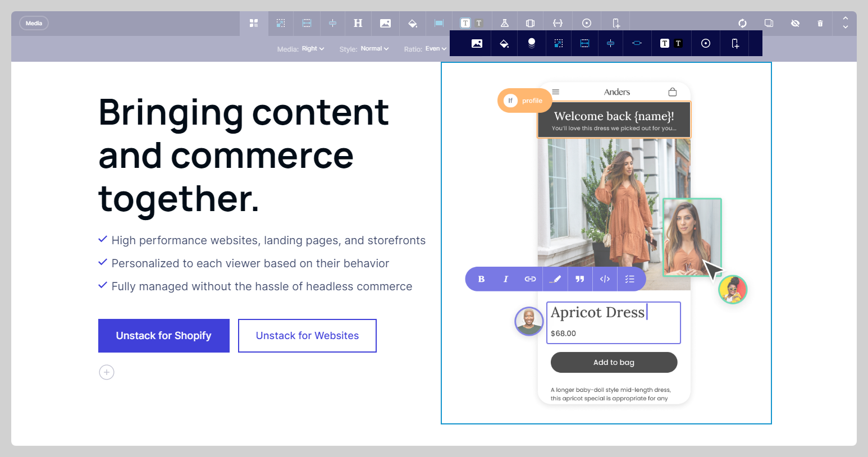Viewport: 868px width, 457px height.
Task: Toggle italic in text formatting bar
Action: coord(506,279)
